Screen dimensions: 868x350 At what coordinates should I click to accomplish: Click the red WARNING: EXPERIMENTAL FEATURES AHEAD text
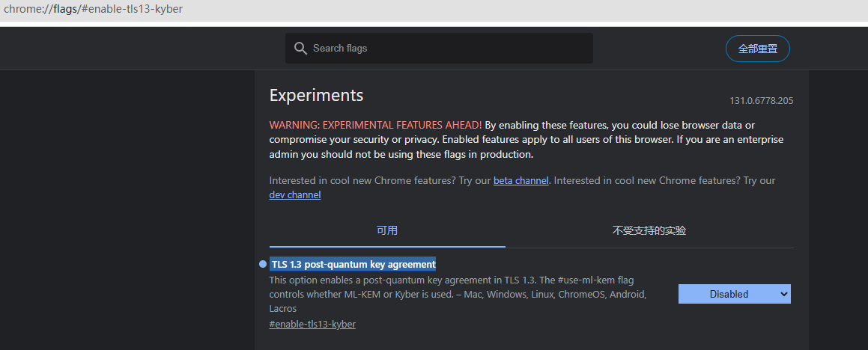point(375,125)
